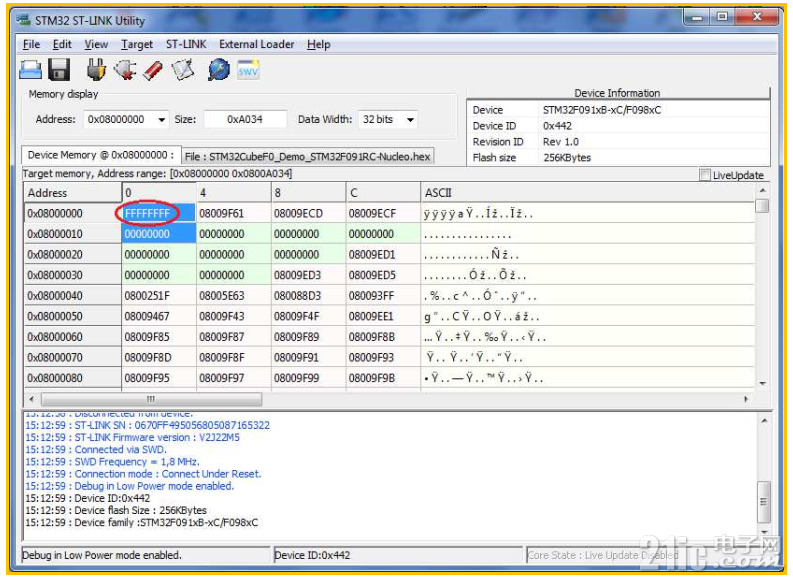Click the Program and verify icon
The image size is (793, 578).
click(x=183, y=70)
